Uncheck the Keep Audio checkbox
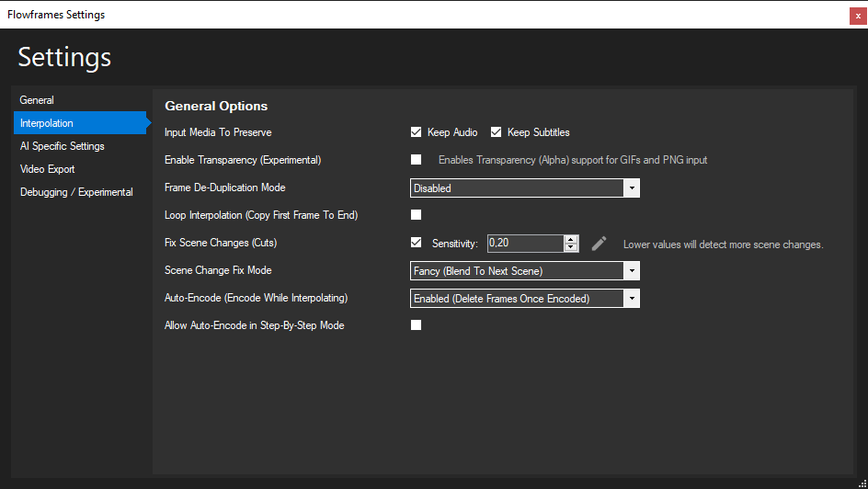The image size is (868, 489). point(416,131)
